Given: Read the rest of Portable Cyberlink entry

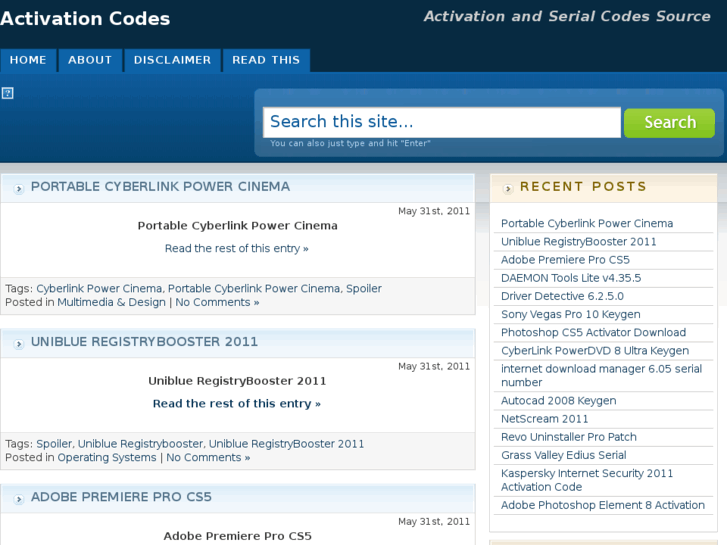Looking at the screenshot, I should (x=236, y=249).
